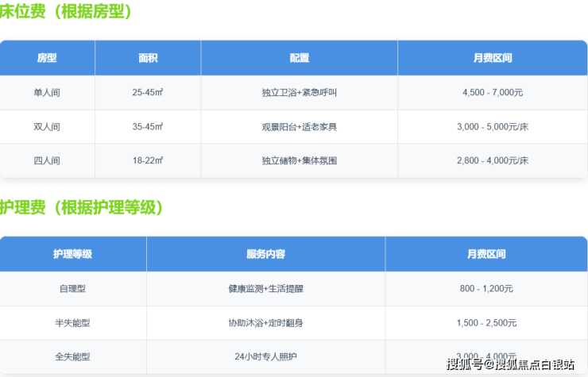Select the 单人间 row label

pyautogui.click(x=47, y=93)
